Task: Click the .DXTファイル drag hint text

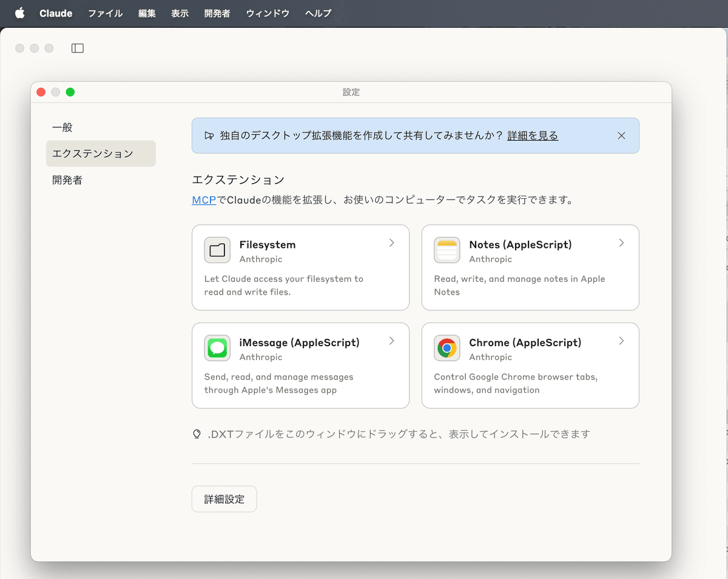Action: tap(399, 434)
